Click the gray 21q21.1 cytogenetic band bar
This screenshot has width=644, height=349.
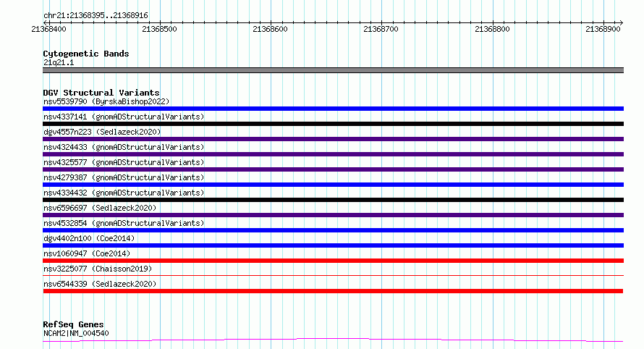coord(333,70)
